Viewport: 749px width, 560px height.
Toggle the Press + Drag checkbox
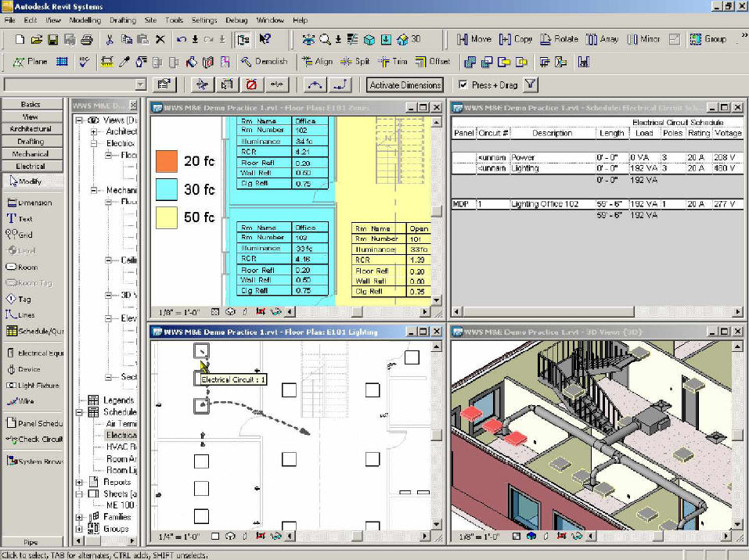click(462, 84)
